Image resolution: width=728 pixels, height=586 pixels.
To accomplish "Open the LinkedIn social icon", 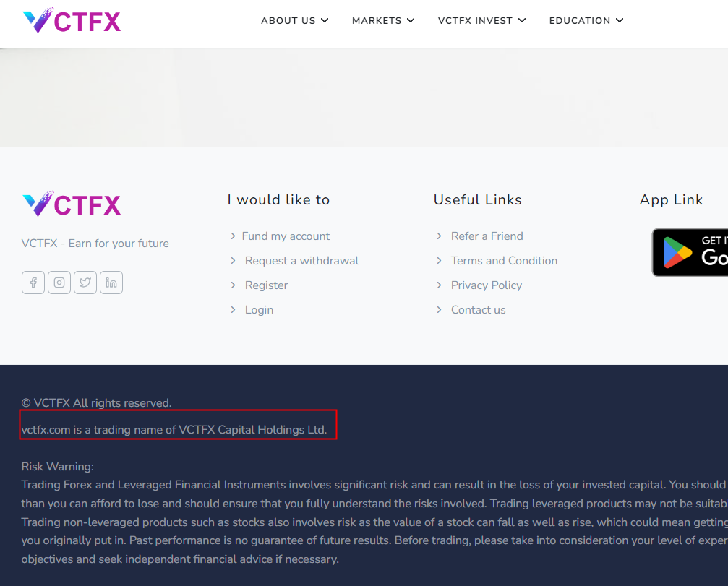I will click(x=111, y=283).
